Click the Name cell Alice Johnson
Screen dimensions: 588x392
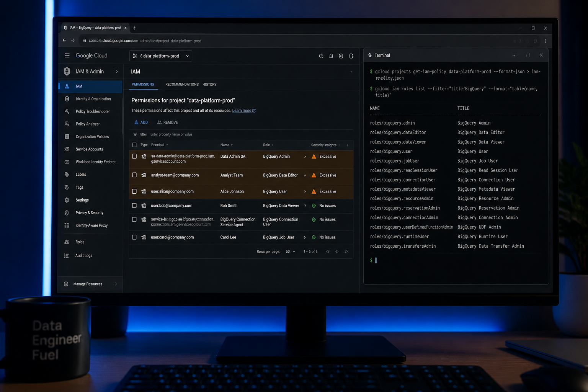click(232, 191)
